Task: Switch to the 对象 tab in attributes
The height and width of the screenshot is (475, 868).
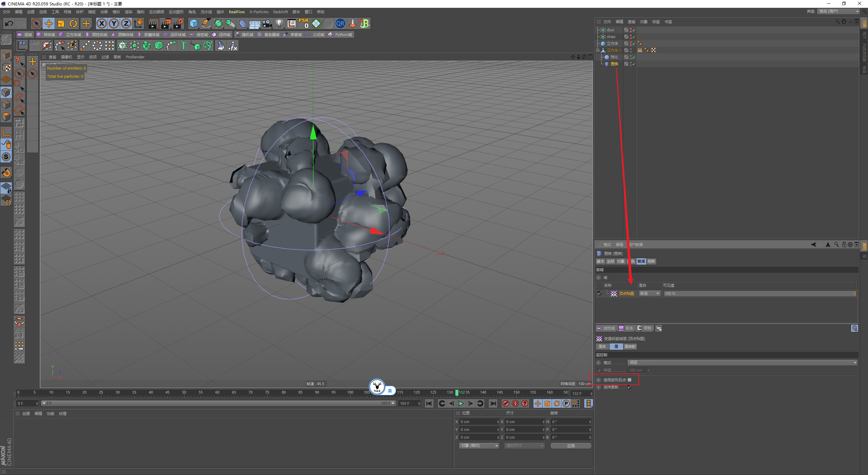Action: pos(621,261)
